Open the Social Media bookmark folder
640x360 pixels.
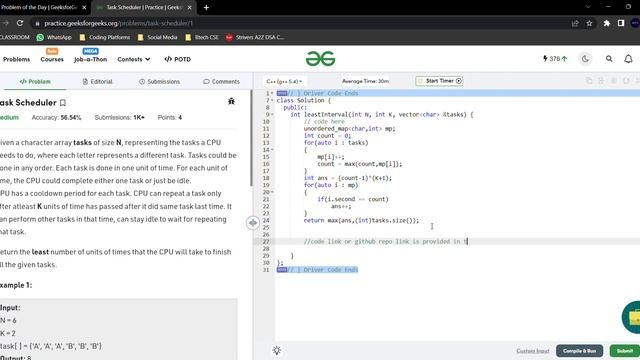[158, 37]
